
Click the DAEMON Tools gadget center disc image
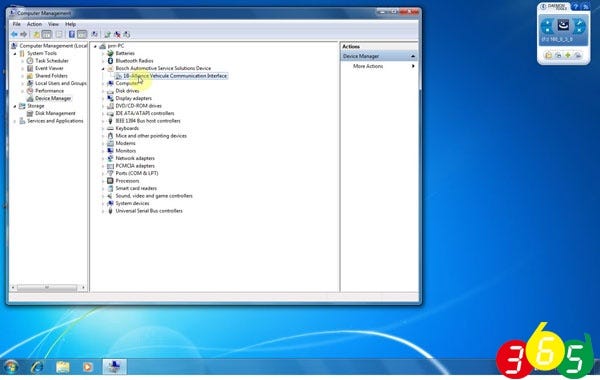[563, 25]
